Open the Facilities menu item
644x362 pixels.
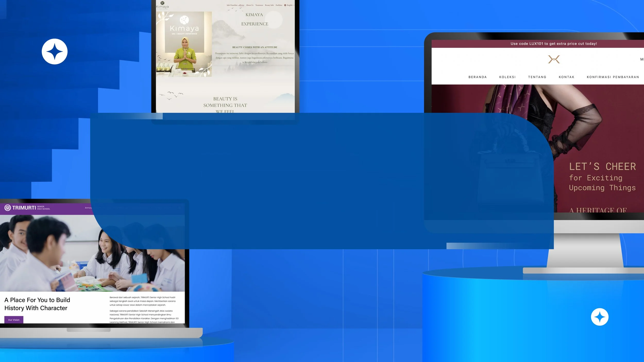pos(279,5)
